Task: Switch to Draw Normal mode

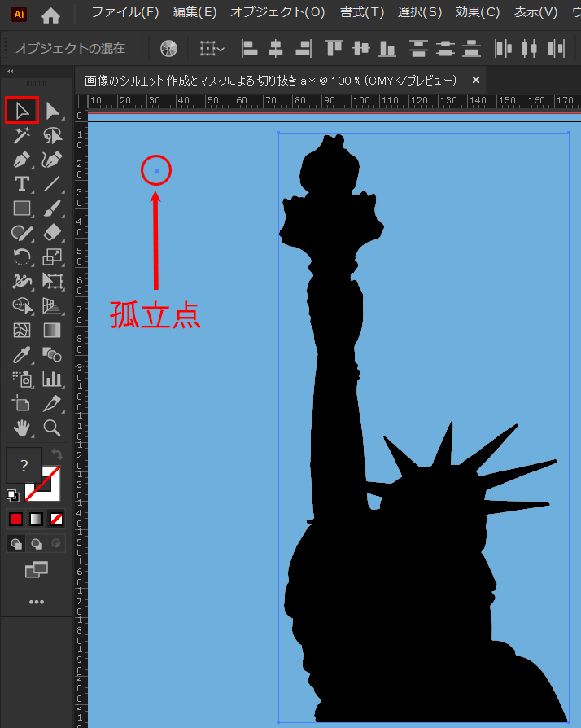Action: 16,543
